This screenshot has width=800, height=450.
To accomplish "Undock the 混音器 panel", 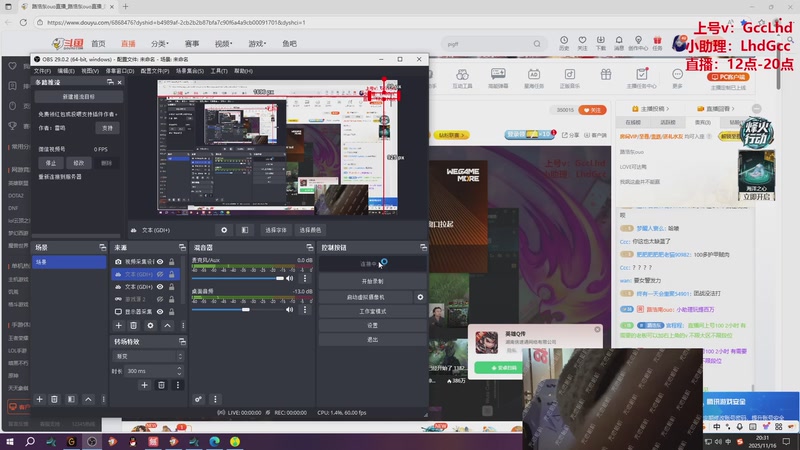I will coord(309,247).
